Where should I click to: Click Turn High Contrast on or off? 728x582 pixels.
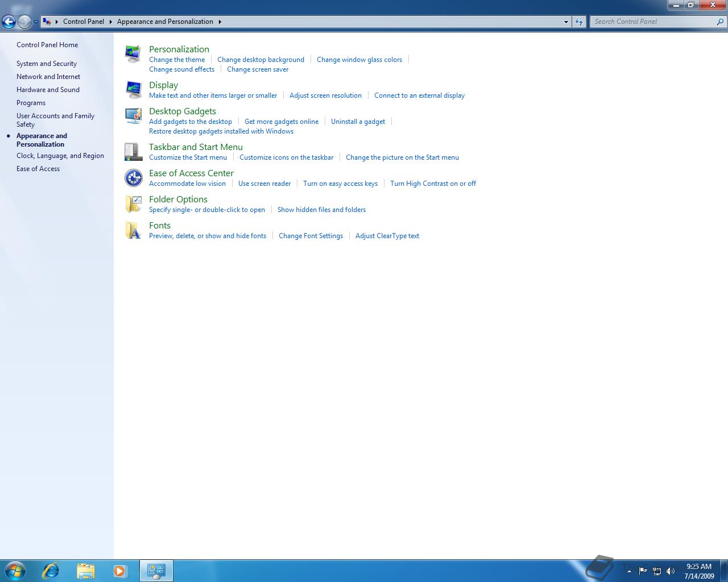point(433,184)
